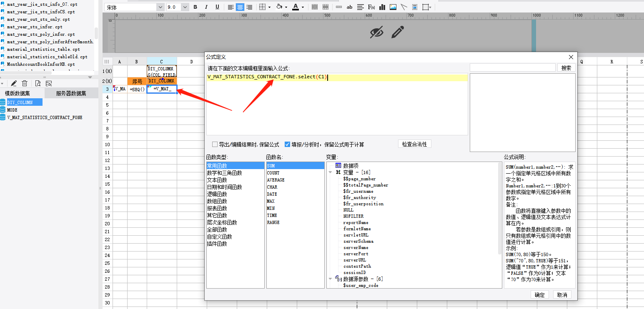Open the floating element dropdown arrow
This screenshot has height=309, width=644.
click(x=431, y=7)
